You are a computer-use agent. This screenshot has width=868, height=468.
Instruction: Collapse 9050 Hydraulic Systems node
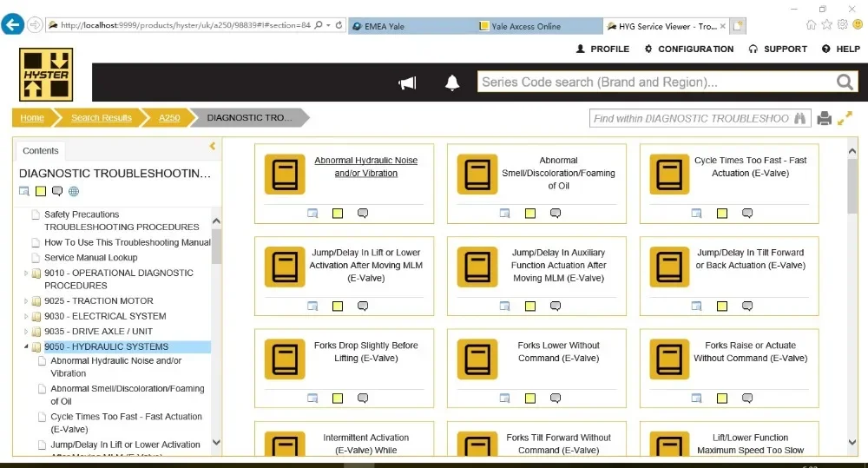25,346
